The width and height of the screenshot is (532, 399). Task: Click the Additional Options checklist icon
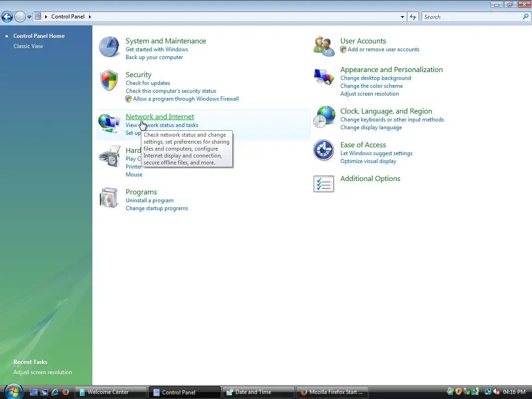(x=323, y=183)
